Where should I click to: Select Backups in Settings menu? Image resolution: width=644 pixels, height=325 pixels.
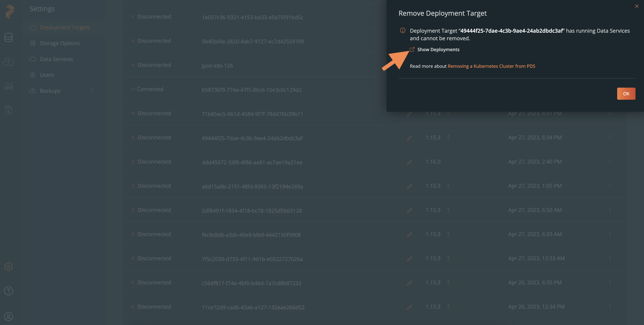tap(50, 91)
